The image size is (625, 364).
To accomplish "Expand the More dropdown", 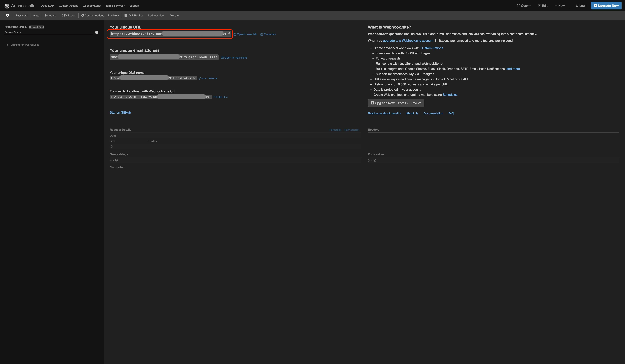I will coord(174,16).
